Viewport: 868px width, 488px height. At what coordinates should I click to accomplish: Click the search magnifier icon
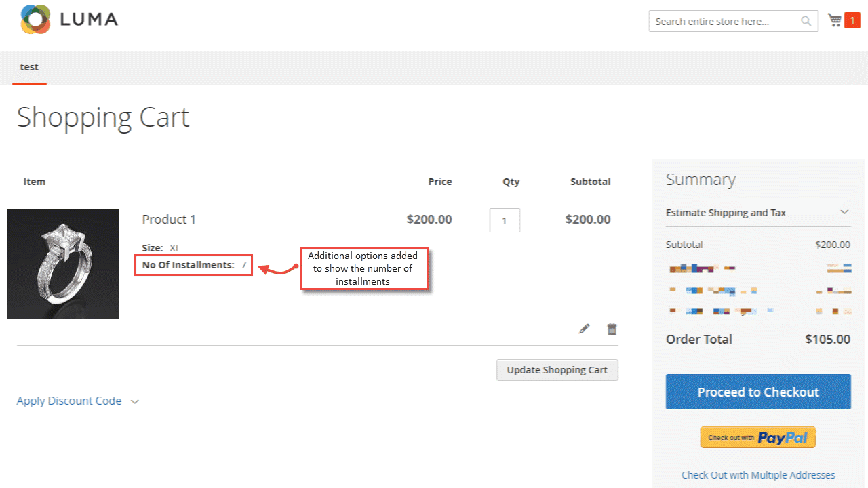coord(806,21)
